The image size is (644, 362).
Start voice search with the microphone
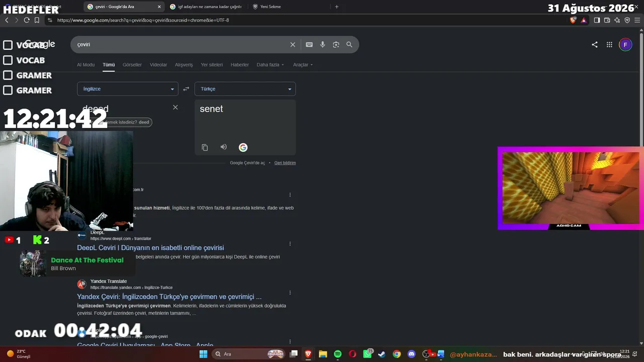point(323,44)
